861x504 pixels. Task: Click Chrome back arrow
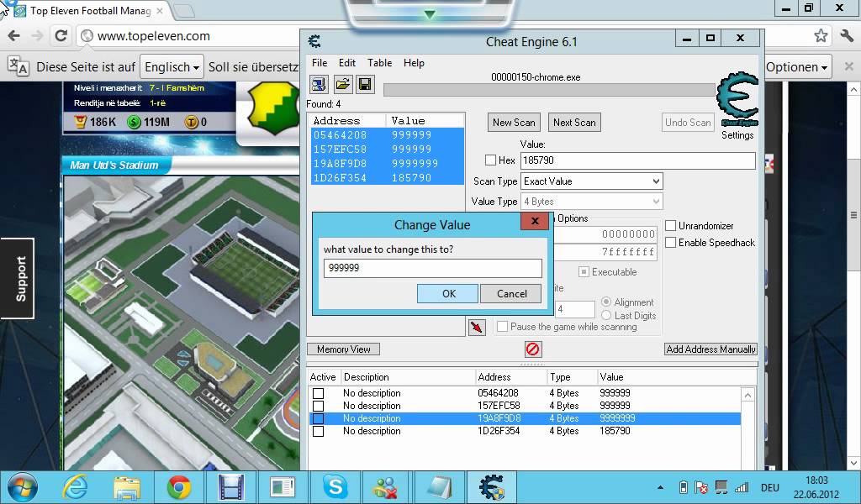coord(14,36)
